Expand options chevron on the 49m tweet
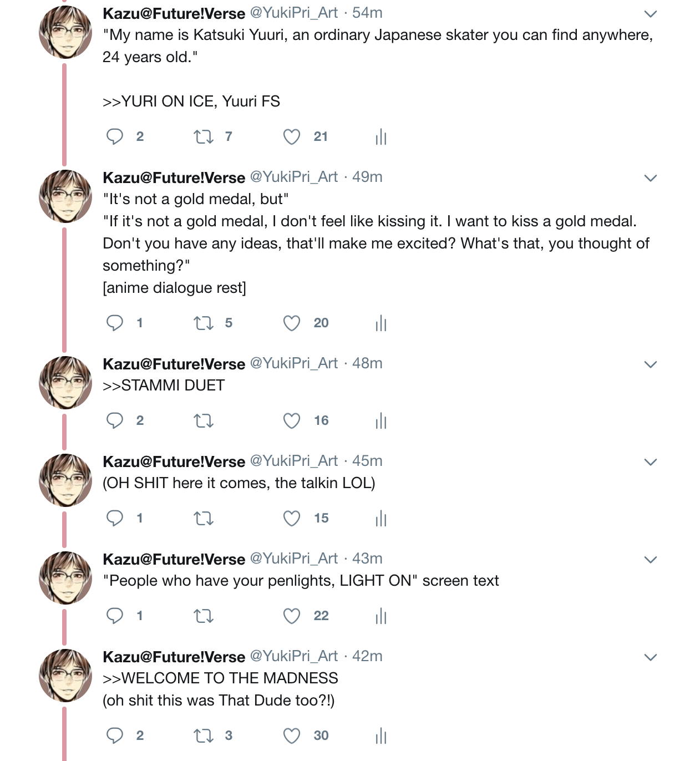 (x=651, y=178)
